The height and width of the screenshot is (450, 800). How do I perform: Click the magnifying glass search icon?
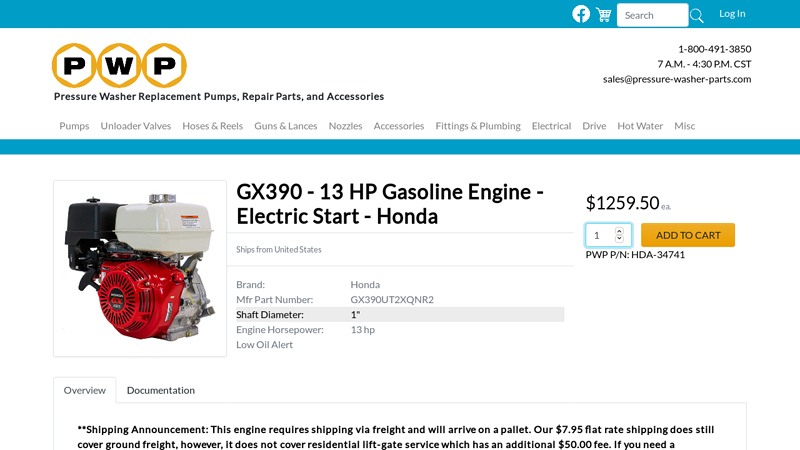(696, 16)
